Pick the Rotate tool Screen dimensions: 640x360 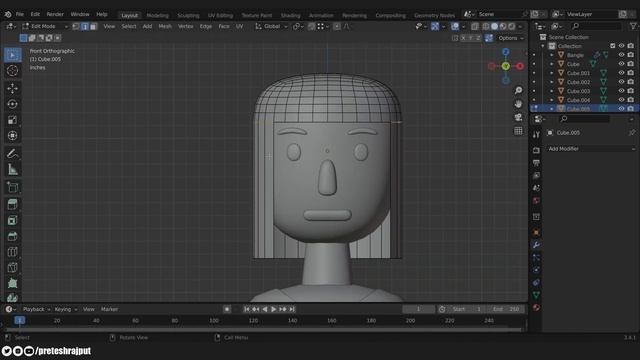12,104
